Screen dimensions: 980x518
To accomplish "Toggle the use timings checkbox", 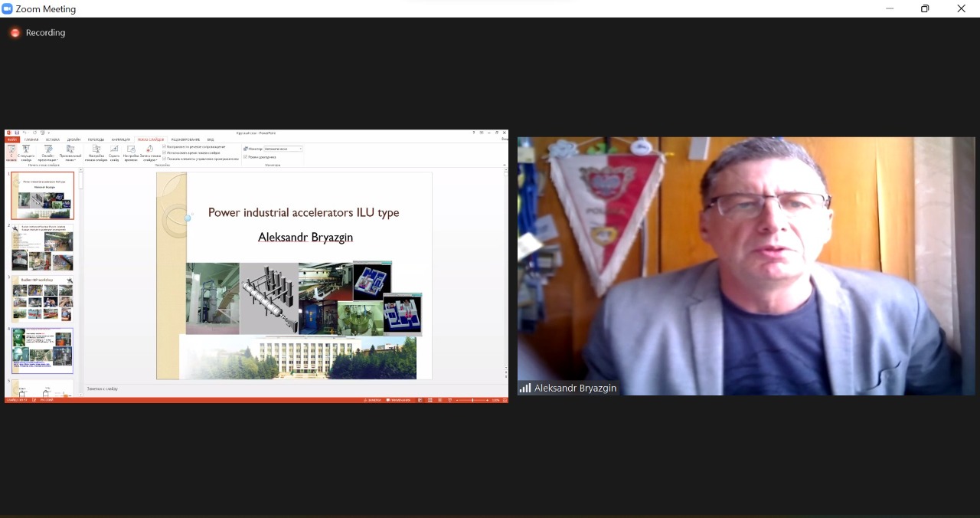I will 165,152.
